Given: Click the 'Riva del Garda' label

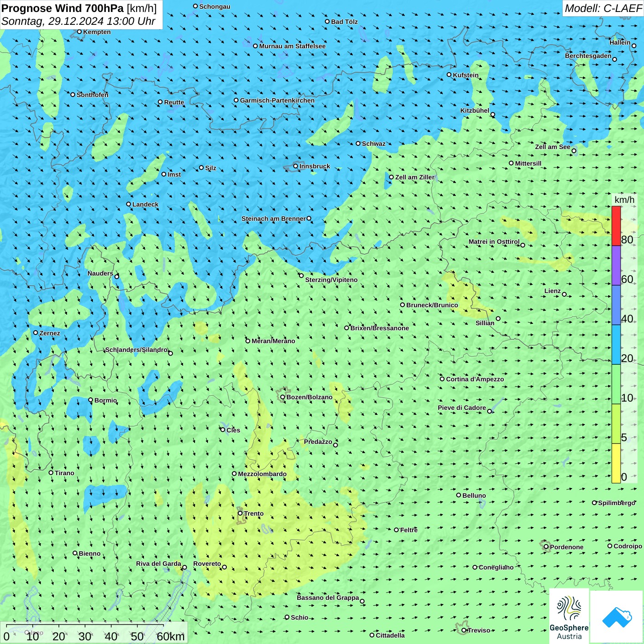Looking at the screenshot, I should [159, 563].
